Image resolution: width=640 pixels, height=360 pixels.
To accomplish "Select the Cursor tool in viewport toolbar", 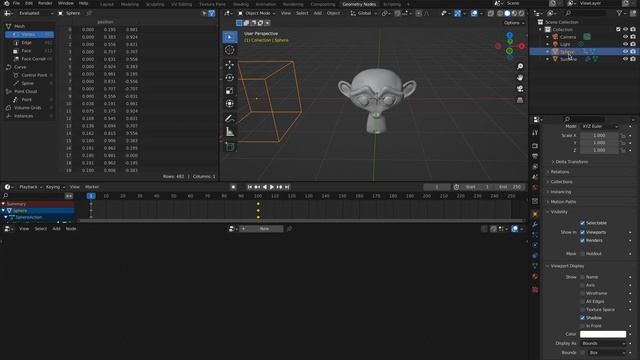I will click(230, 50).
